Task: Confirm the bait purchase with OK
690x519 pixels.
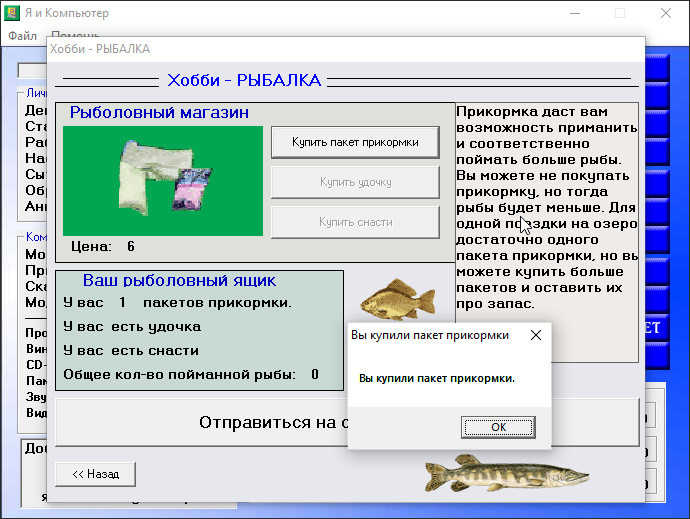Action: [x=498, y=427]
